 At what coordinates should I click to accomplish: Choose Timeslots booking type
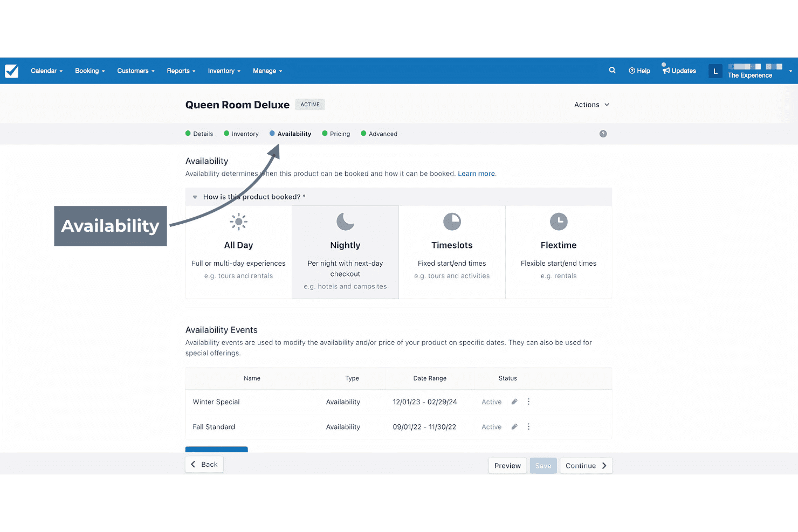452,252
